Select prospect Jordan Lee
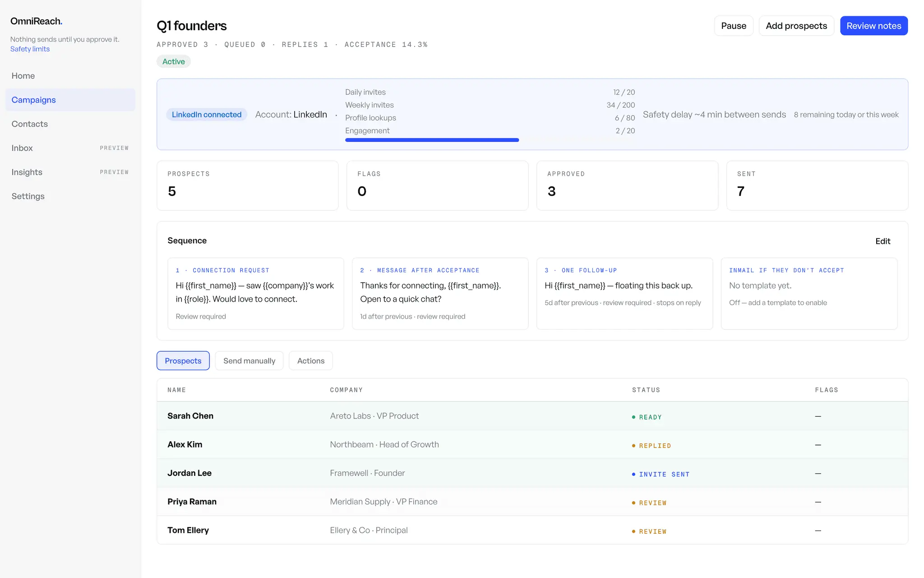Image resolution: width=924 pixels, height=578 pixels. point(532,473)
